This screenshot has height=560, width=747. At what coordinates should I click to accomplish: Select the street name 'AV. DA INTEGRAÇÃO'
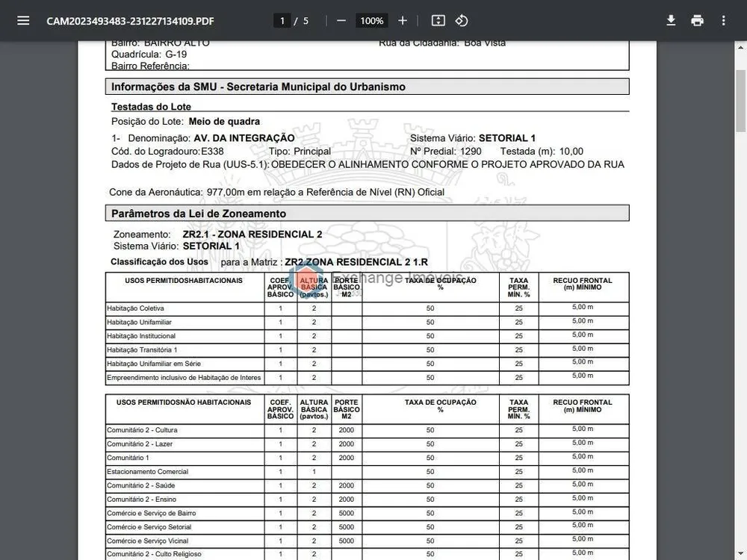pos(244,138)
